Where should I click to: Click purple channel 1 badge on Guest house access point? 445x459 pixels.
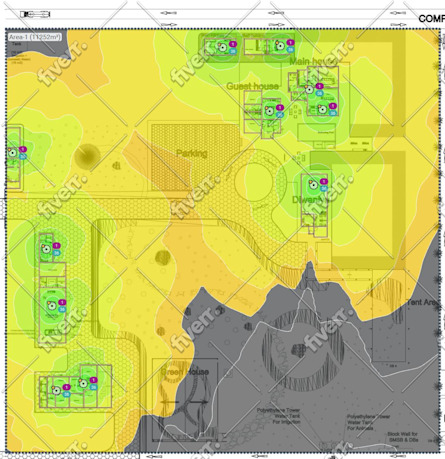[x=280, y=108]
